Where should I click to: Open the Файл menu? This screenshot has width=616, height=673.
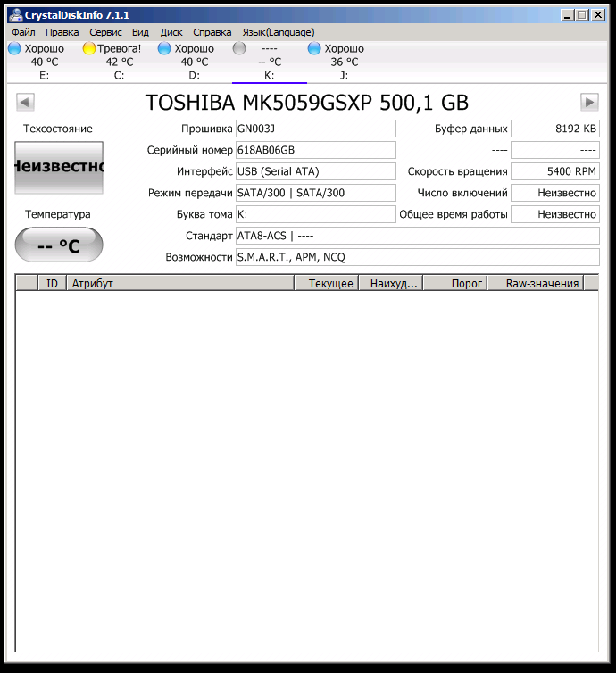23,32
